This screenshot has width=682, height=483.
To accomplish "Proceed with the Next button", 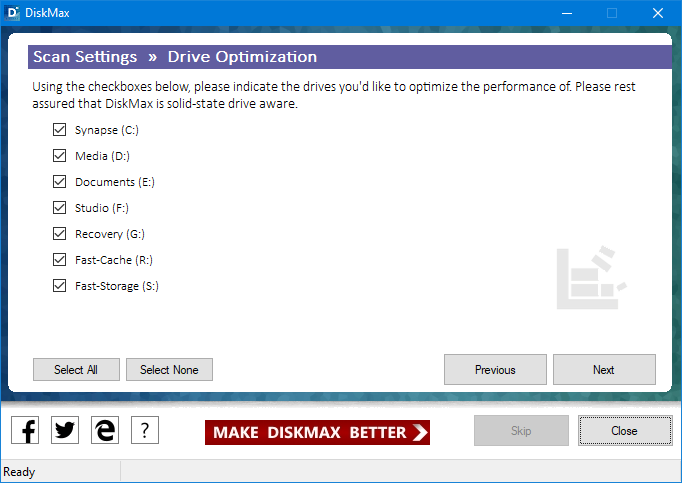I will 604,369.
